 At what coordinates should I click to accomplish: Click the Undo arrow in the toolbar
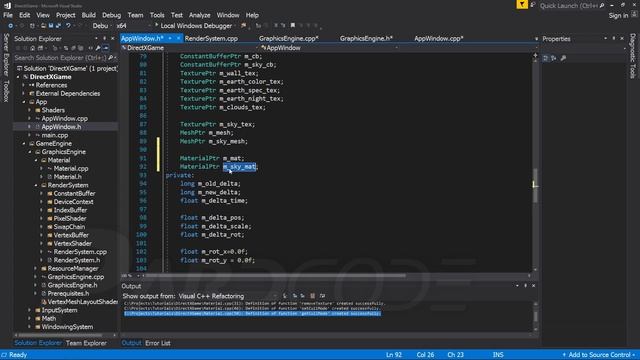point(68,26)
